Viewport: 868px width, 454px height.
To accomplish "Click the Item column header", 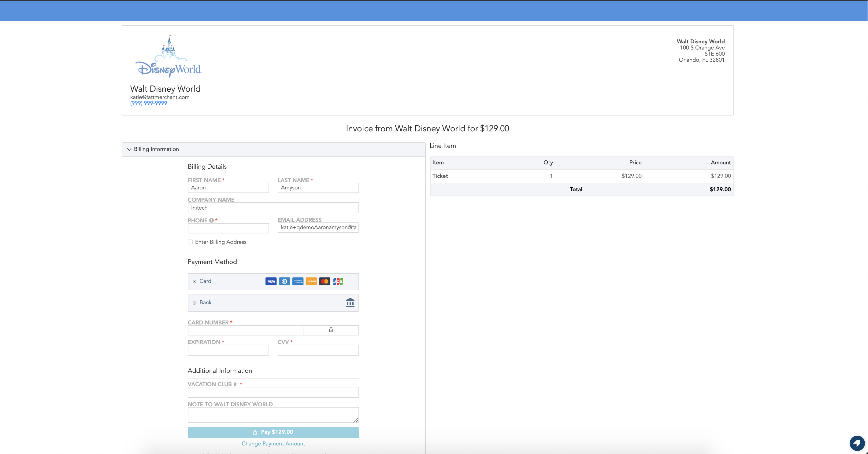I will pyautogui.click(x=438, y=163).
